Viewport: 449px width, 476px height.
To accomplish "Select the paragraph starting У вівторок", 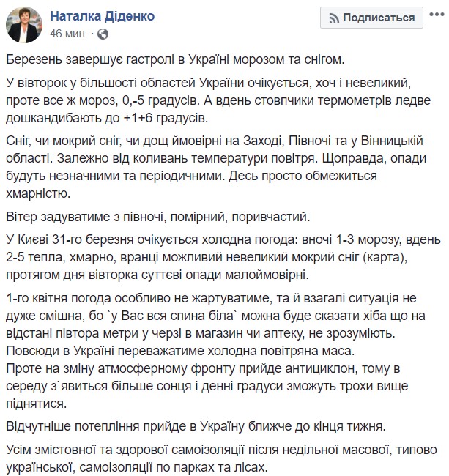I will pos(218,100).
